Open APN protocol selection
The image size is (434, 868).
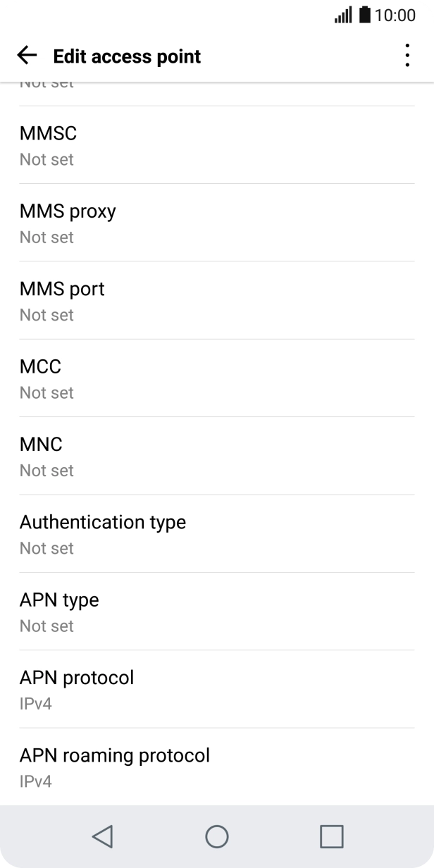(x=216, y=689)
